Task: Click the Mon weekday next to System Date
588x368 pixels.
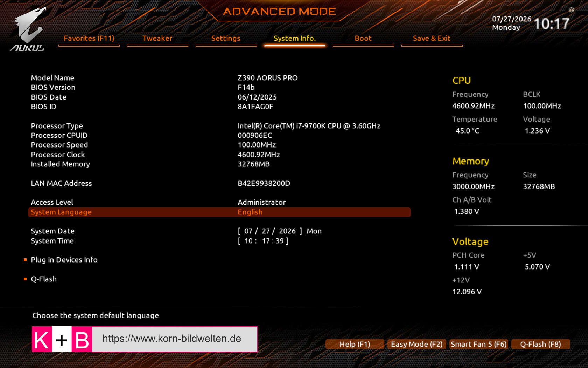Action: click(x=314, y=231)
